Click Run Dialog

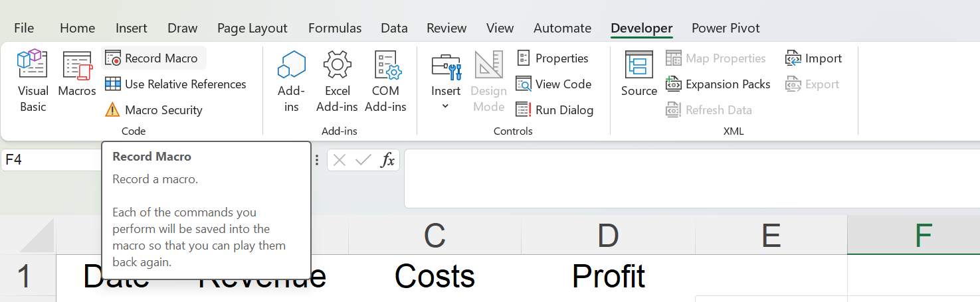(x=555, y=110)
